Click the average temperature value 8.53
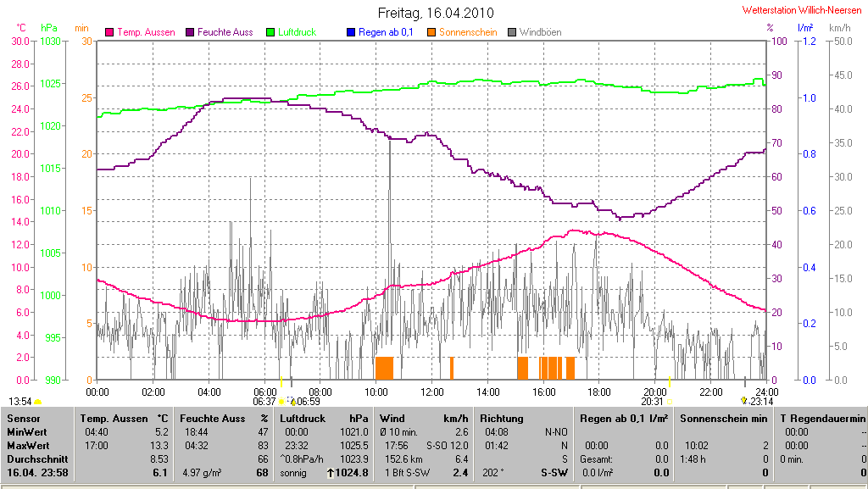 click(x=159, y=459)
